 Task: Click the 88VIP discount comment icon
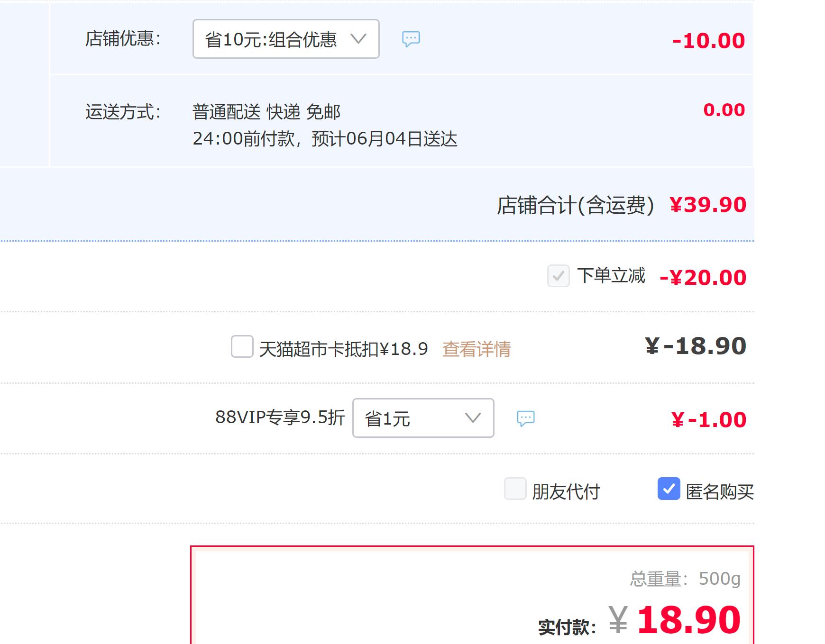(x=525, y=418)
